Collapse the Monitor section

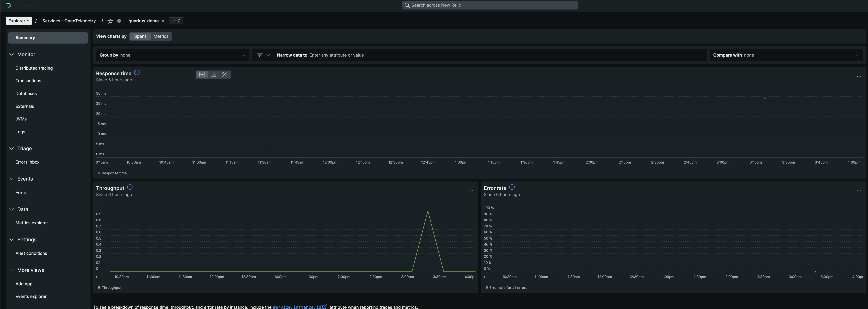point(11,54)
